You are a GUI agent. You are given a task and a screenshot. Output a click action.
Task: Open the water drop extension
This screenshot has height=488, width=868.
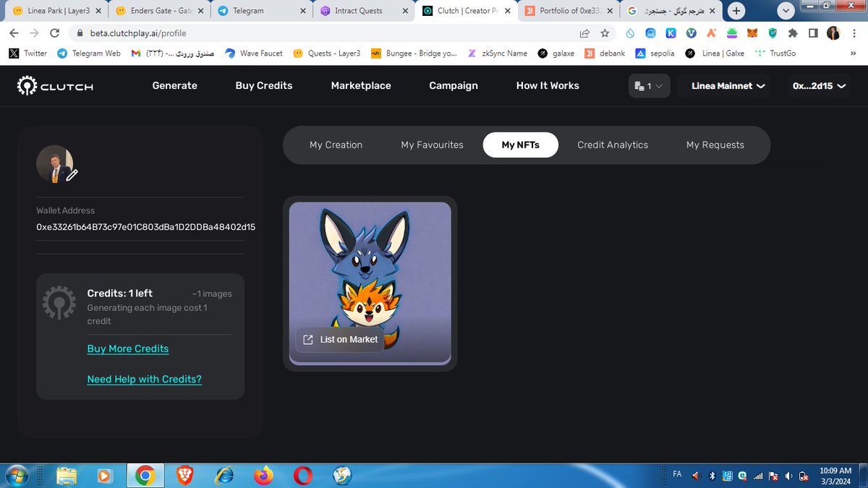coord(631,33)
